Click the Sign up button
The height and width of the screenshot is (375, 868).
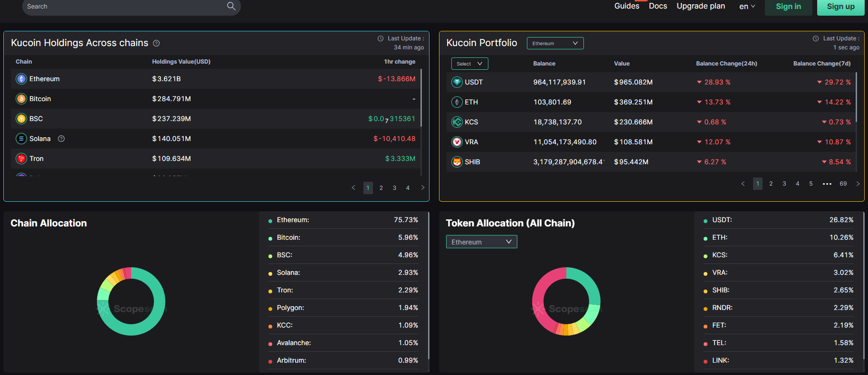click(x=840, y=7)
